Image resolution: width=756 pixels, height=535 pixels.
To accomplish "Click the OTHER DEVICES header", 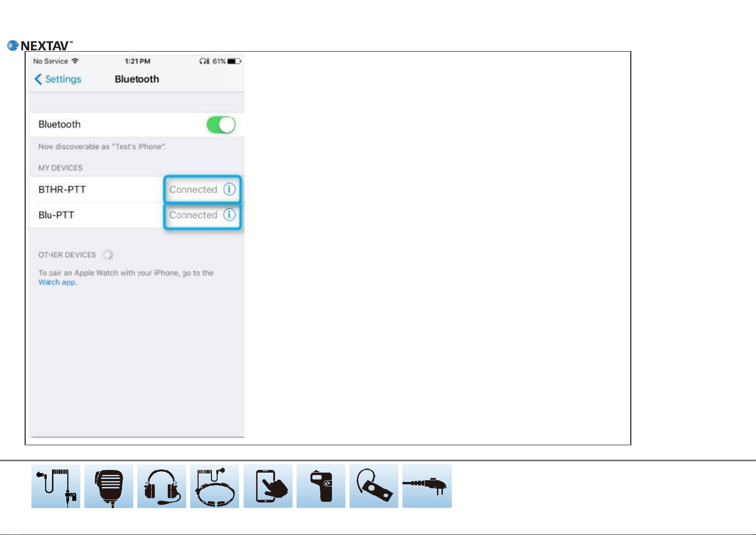I will pyautogui.click(x=67, y=255).
